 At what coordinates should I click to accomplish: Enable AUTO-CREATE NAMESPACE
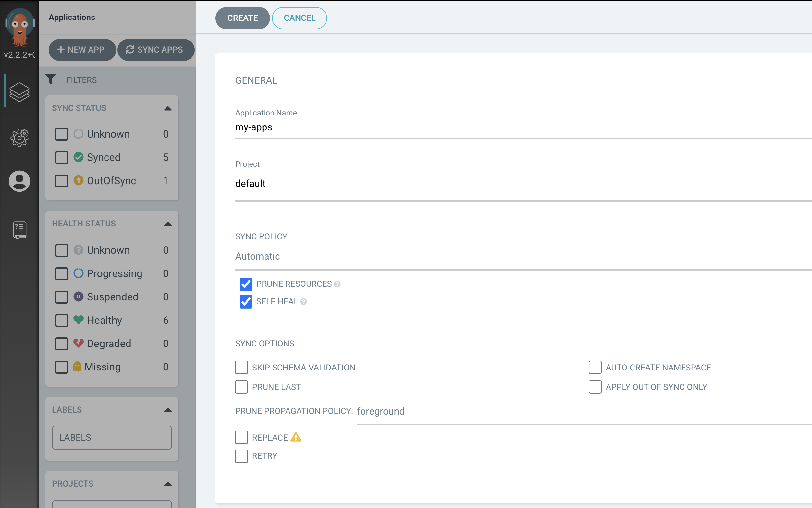[x=595, y=367]
